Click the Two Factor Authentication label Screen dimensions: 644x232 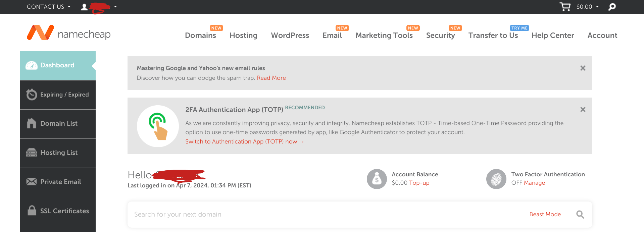548,174
